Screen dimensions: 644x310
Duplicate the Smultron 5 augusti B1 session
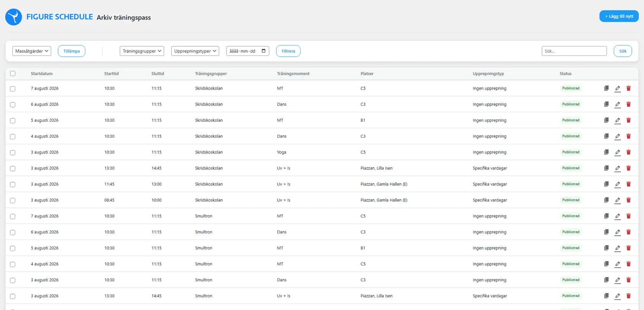[606, 248]
